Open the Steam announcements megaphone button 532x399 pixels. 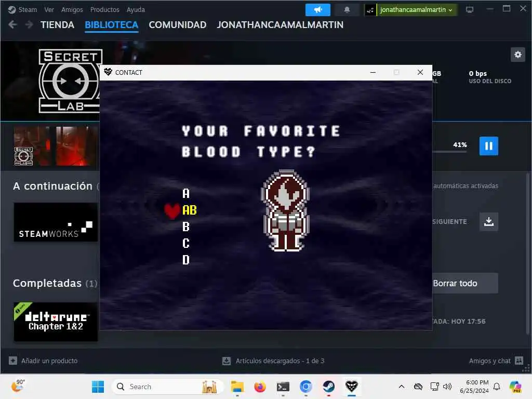(317, 9)
